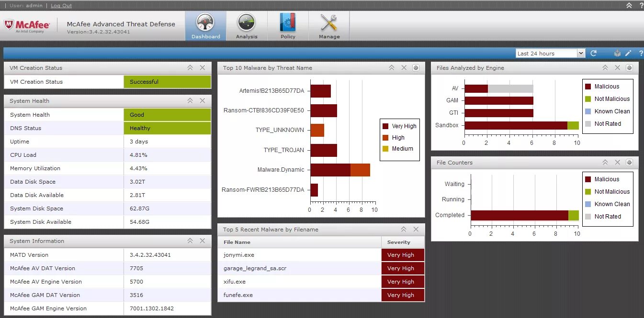Viewport: 644px width, 318px height.
Task: Click the help question mark in blue bar
Action: (641, 54)
